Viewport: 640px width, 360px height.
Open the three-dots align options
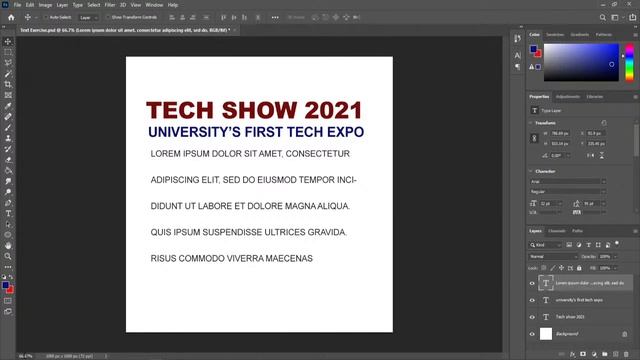275,17
